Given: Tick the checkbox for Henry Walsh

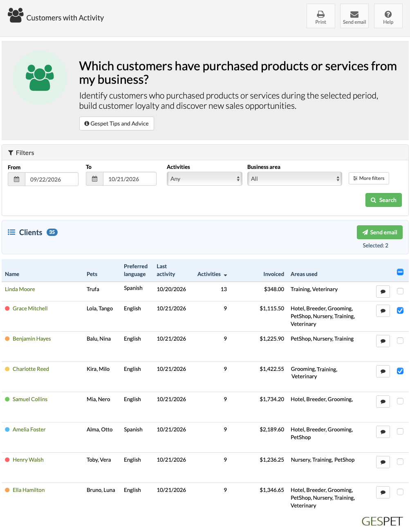Looking at the screenshot, I should [x=400, y=462].
